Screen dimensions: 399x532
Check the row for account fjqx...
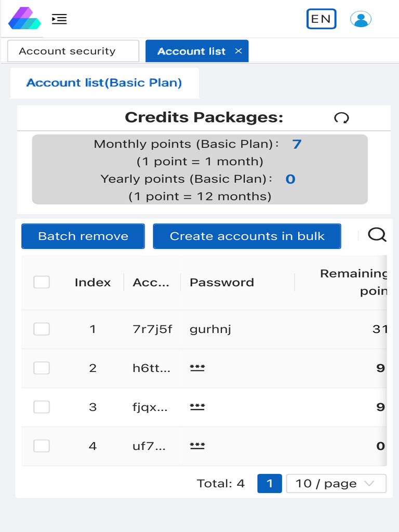[42, 407]
